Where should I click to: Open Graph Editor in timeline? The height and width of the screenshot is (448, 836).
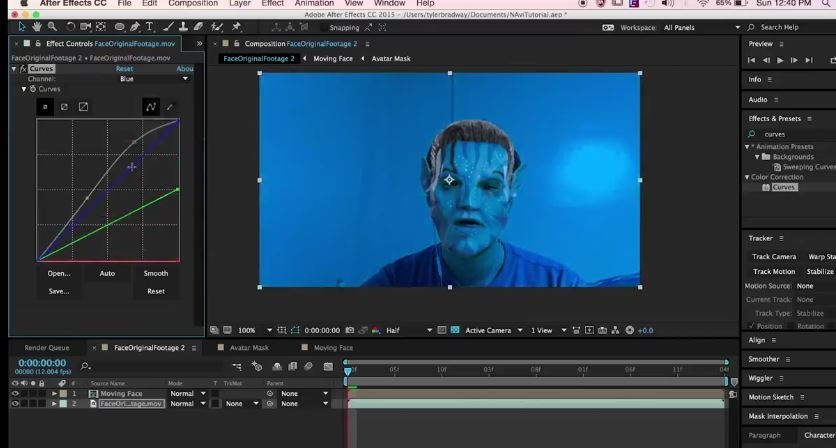(328, 366)
